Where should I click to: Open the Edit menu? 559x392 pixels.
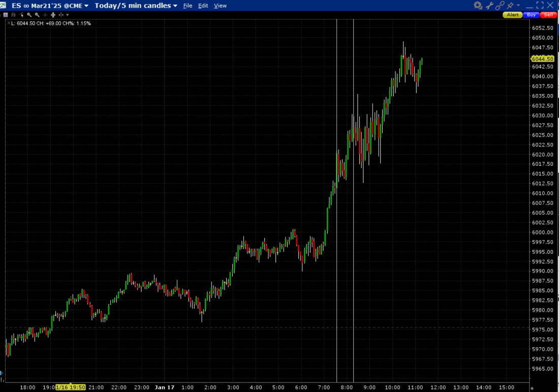pos(203,6)
